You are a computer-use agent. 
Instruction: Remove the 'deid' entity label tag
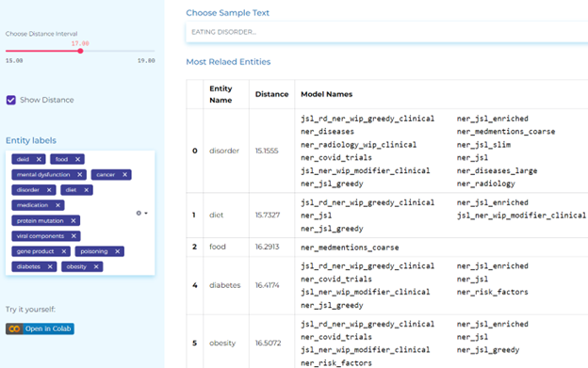pos(39,159)
